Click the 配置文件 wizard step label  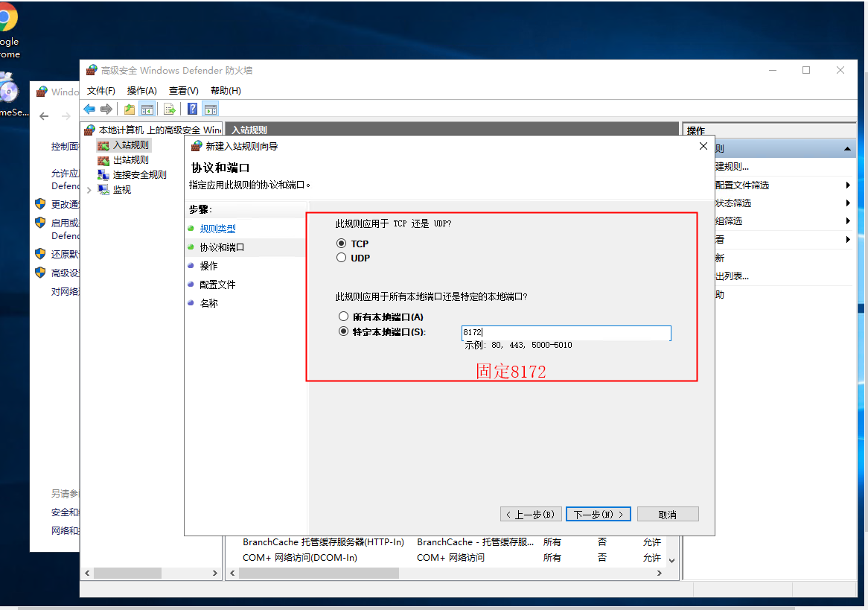click(217, 285)
